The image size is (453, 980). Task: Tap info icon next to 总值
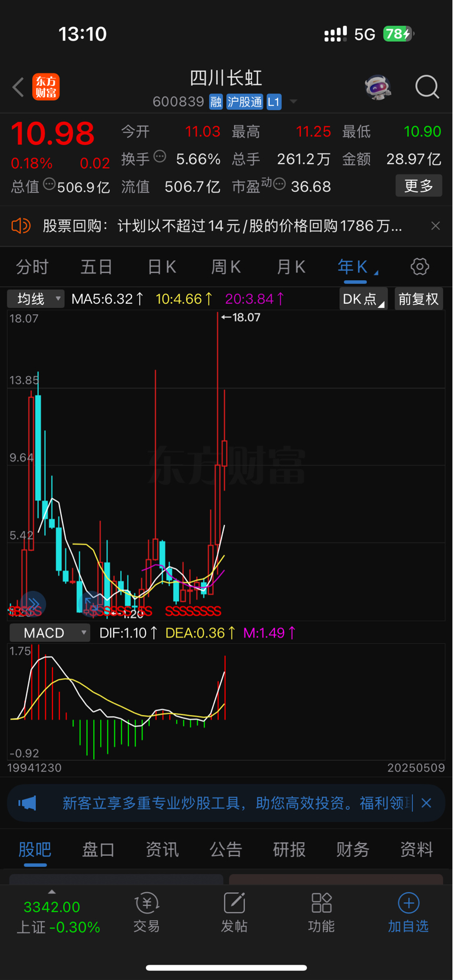tap(49, 184)
